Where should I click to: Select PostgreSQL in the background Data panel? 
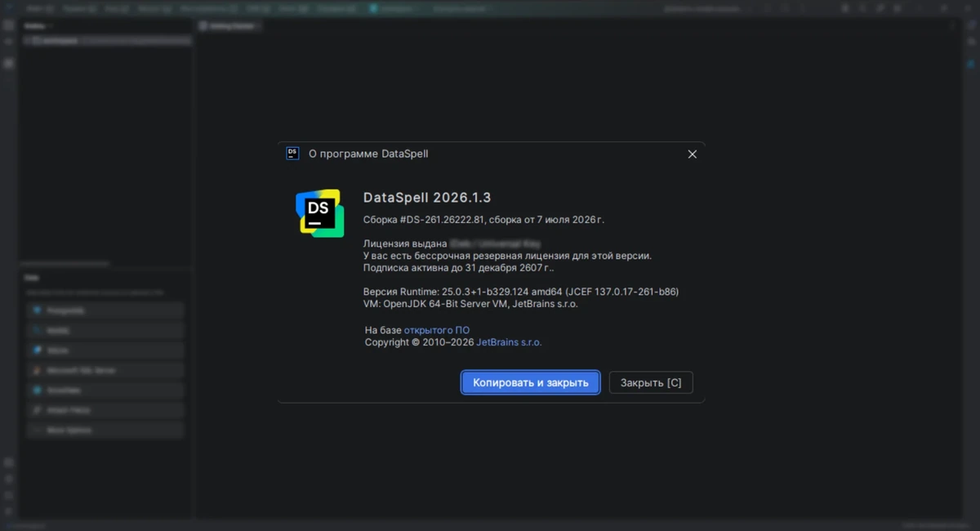tap(105, 310)
